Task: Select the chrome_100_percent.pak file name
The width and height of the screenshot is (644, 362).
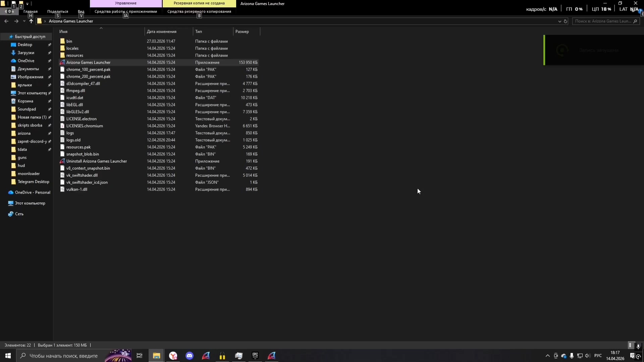Action: point(88,69)
